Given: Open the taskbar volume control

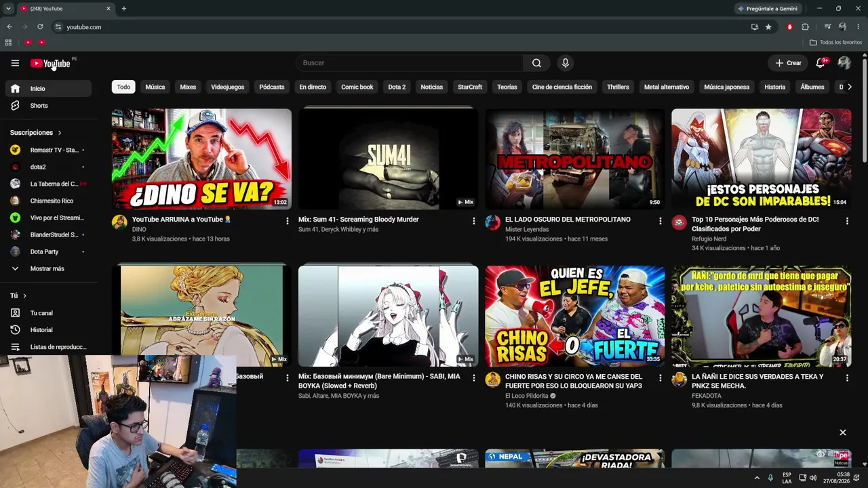Looking at the screenshot, I should (x=814, y=478).
